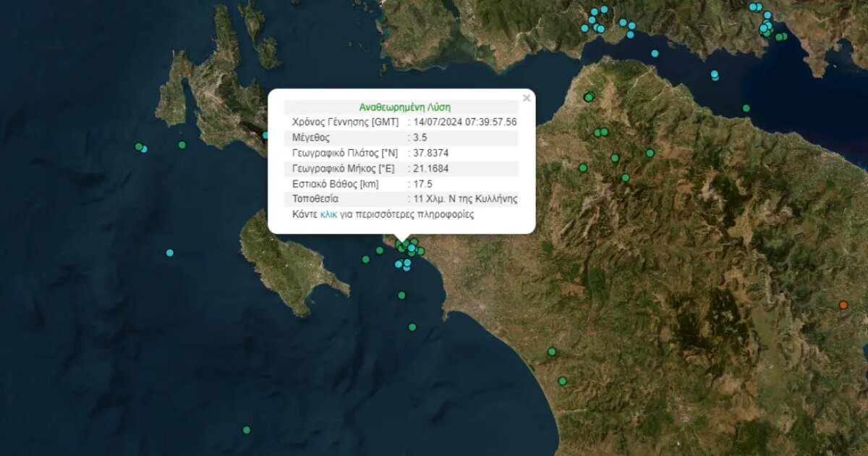Image resolution: width=868 pixels, height=456 pixels.
Task: Click the focal depth value 17.5
Action: (x=422, y=184)
